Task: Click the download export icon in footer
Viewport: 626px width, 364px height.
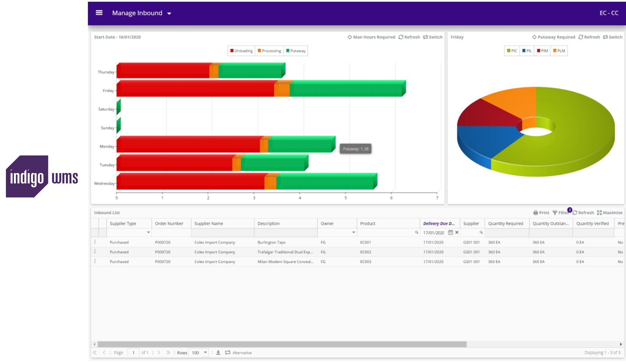Action: point(218,353)
